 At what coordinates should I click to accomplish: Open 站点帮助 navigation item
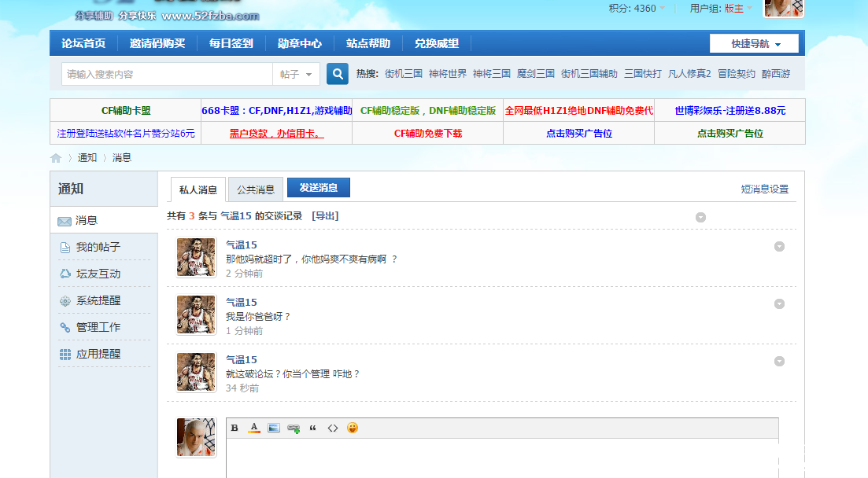[368, 43]
